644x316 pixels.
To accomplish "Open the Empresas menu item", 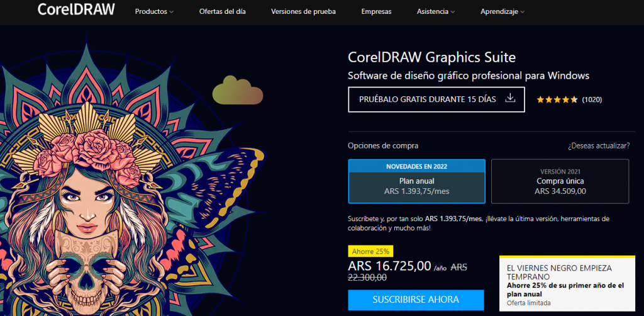I will click(x=376, y=11).
